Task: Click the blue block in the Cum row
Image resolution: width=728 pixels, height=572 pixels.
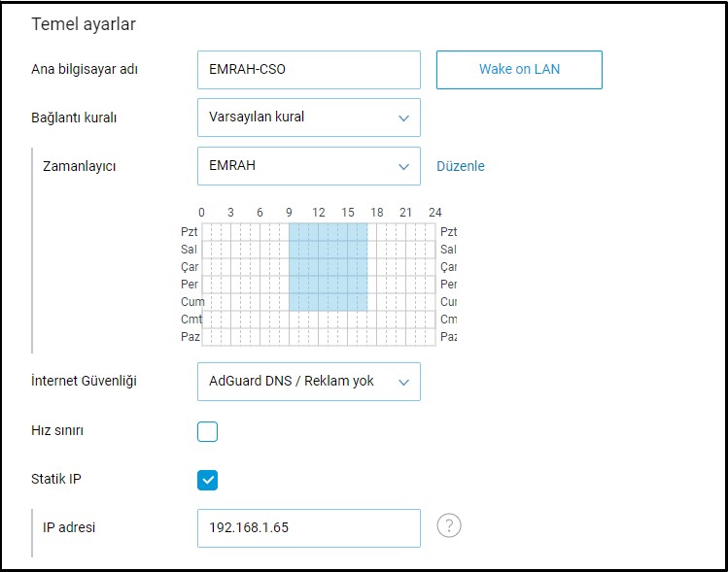Action: click(328, 302)
